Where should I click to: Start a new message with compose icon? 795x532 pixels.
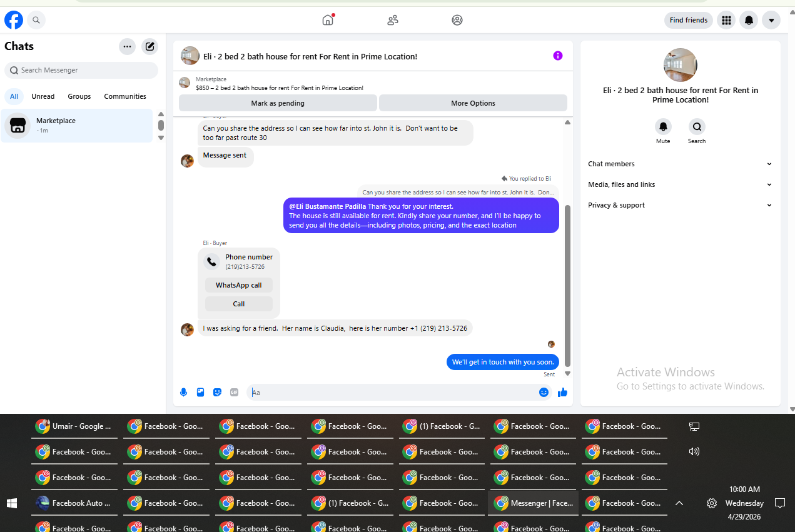149,46
